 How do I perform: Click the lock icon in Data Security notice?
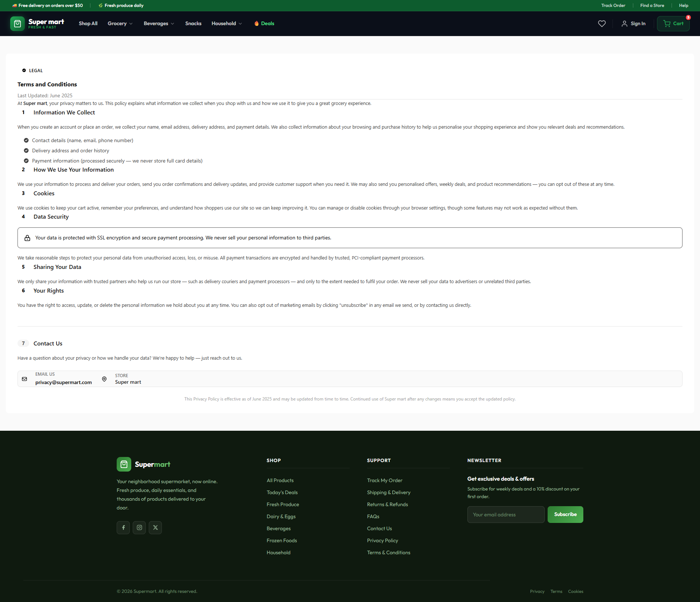pyautogui.click(x=27, y=238)
